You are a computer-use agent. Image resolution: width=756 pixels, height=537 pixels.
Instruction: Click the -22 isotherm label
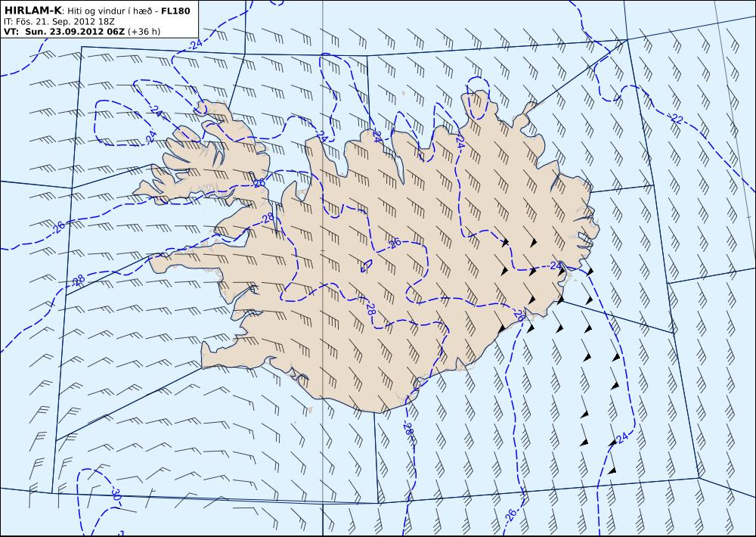pyautogui.click(x=676, y=118)
